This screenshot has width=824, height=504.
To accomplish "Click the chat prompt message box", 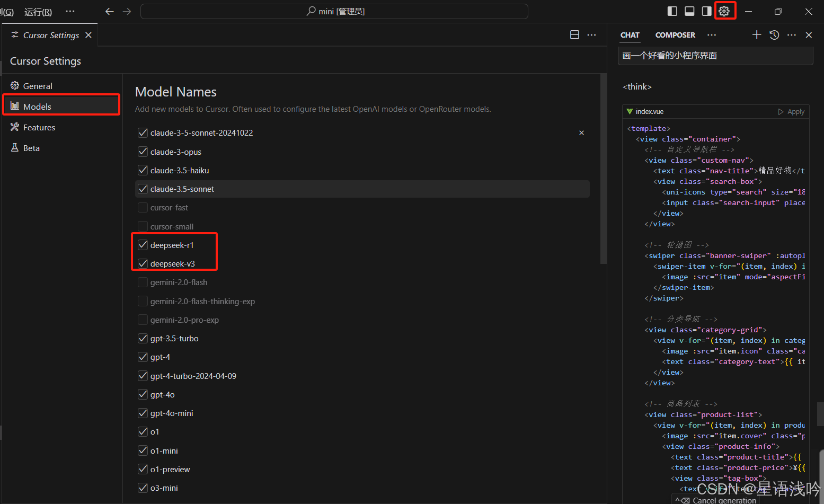I will coord(715,56).
